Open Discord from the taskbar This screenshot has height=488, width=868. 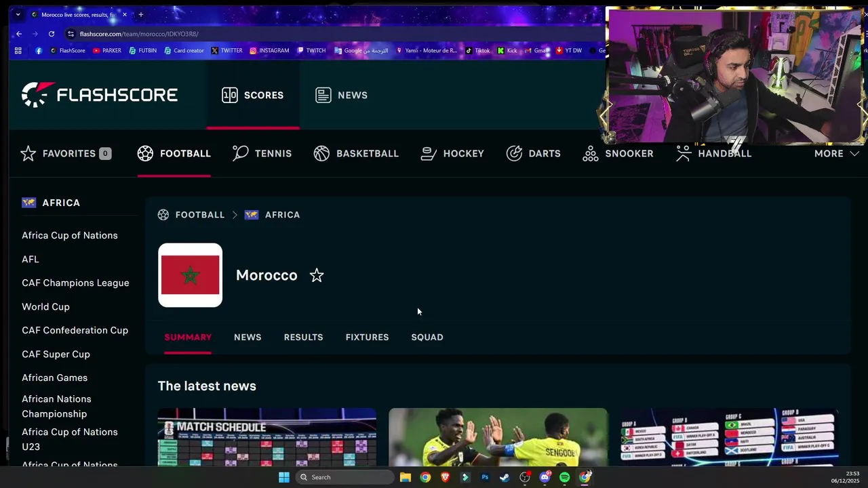[545, 477]
